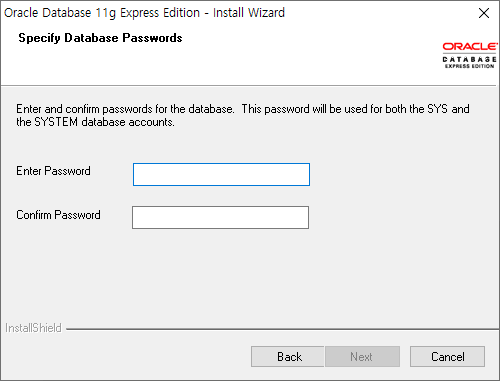Go back with the Back button
The width and height of the screenshot is (500, 381).
[288, 357]
